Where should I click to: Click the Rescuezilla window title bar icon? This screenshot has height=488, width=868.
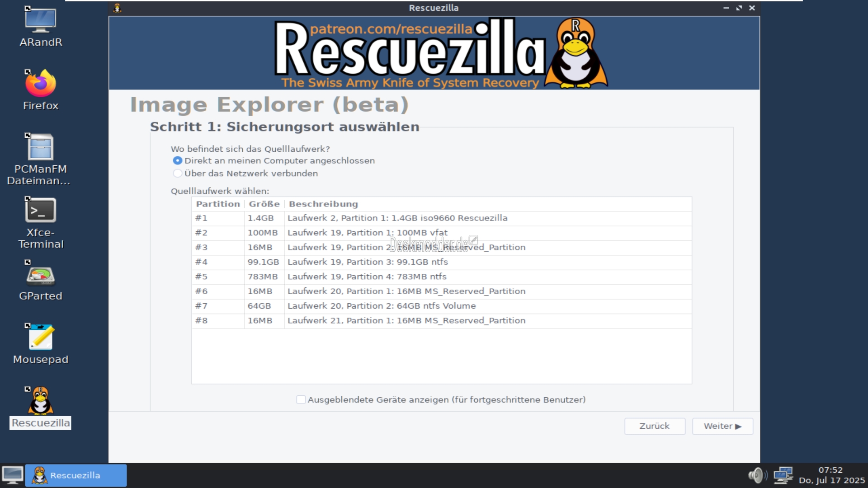(117, 8)
